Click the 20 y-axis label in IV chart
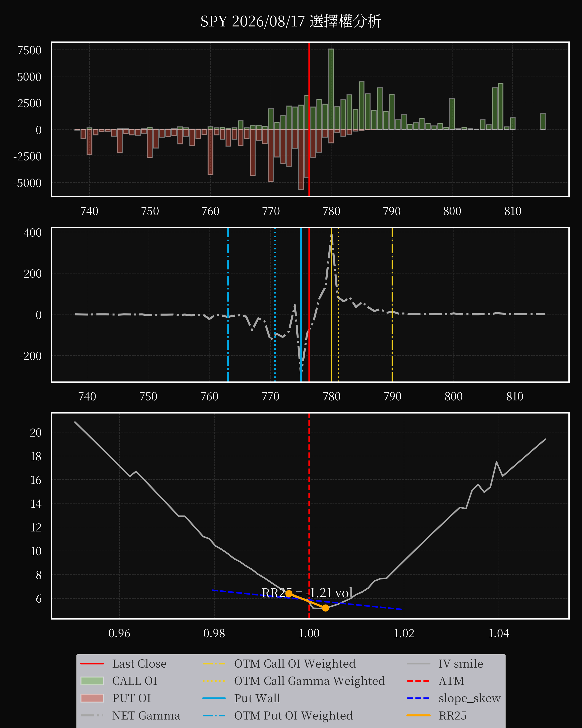Image resolution: width=582 pixels, height=728 pixels. pyautogui.click(x=36, y=432)
